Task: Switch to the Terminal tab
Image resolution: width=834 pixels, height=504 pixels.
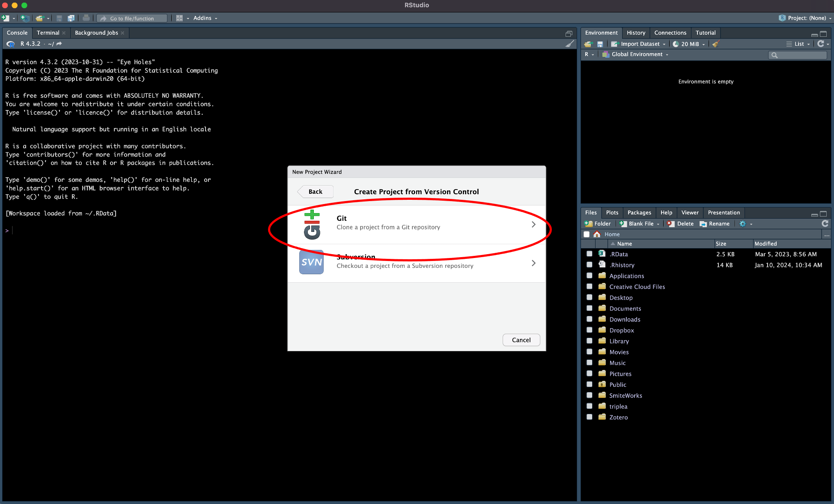Action: point(48,33)
